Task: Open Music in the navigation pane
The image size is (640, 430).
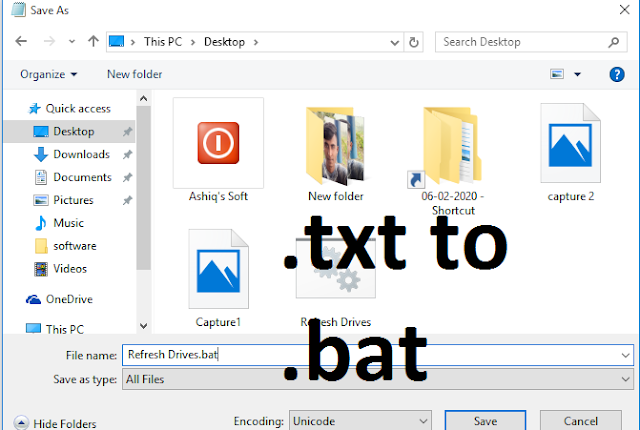Action: pyautogui.click(x=59, y=223)
